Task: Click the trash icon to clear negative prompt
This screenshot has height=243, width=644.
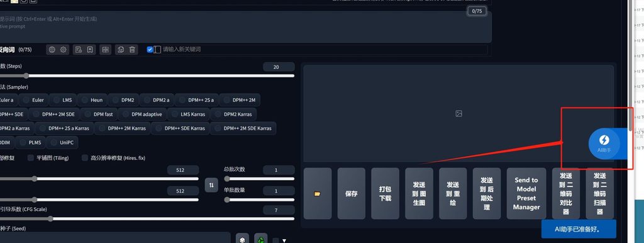Action: click(x=132, y=50)
